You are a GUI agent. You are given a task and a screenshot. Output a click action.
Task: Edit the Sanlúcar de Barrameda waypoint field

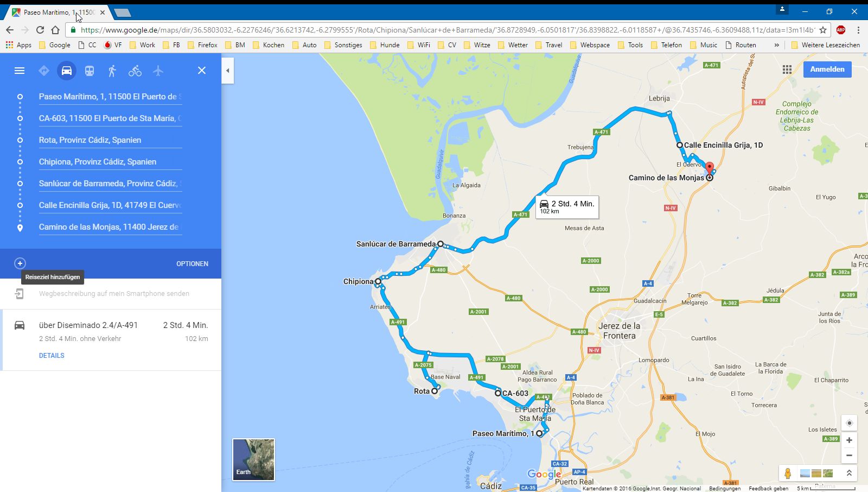coord(110,184)
